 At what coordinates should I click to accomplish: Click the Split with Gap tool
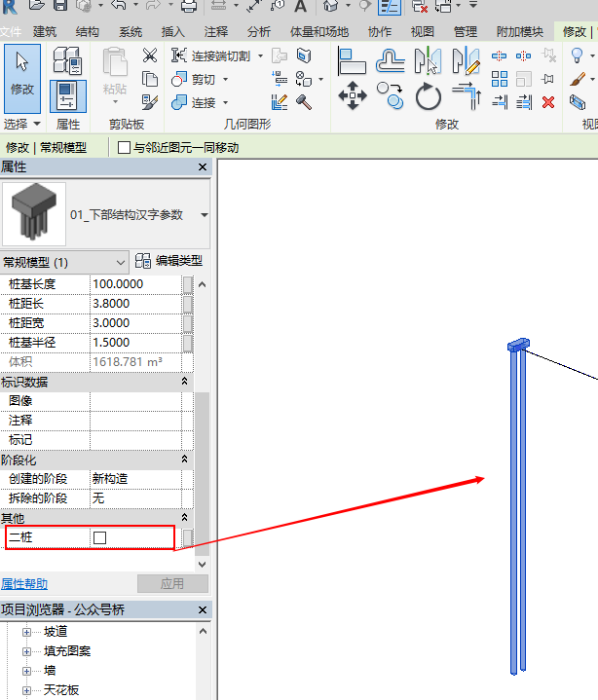(x=523, y=55)
